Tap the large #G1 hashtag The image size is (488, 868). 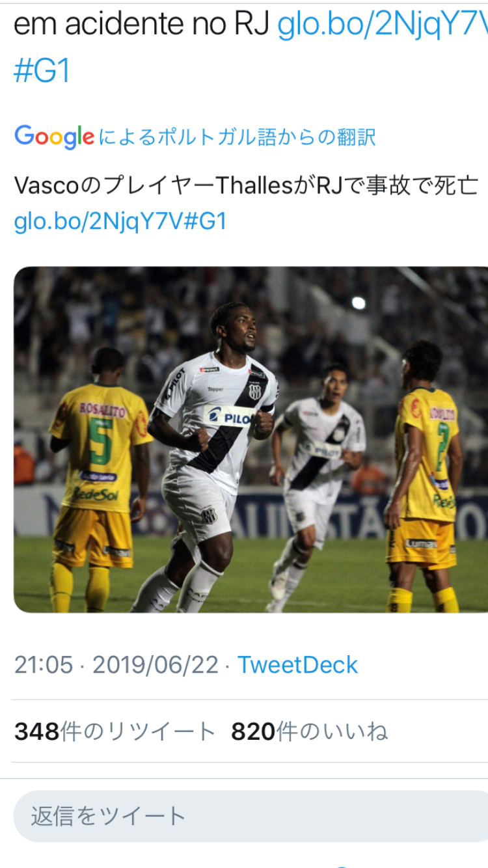click(x=42, y=71)
